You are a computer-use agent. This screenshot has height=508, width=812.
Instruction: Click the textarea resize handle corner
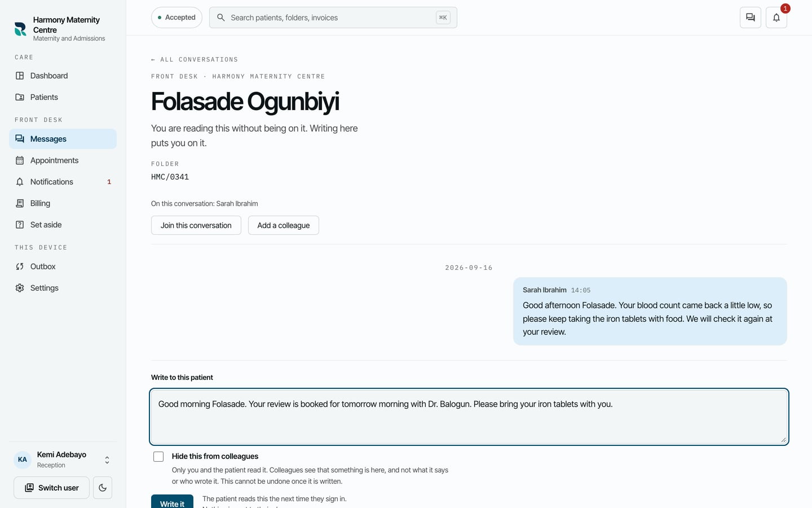tap(783, 440)
